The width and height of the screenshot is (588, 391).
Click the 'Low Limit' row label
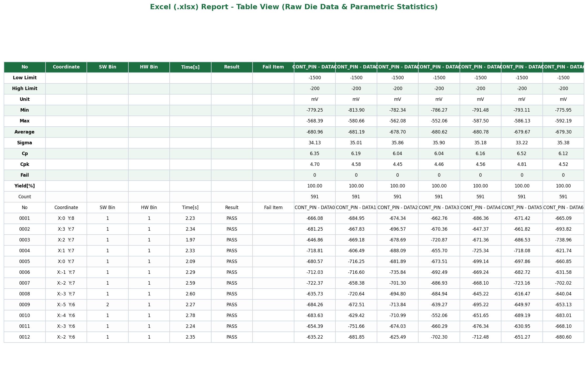[x=25, y=78]
